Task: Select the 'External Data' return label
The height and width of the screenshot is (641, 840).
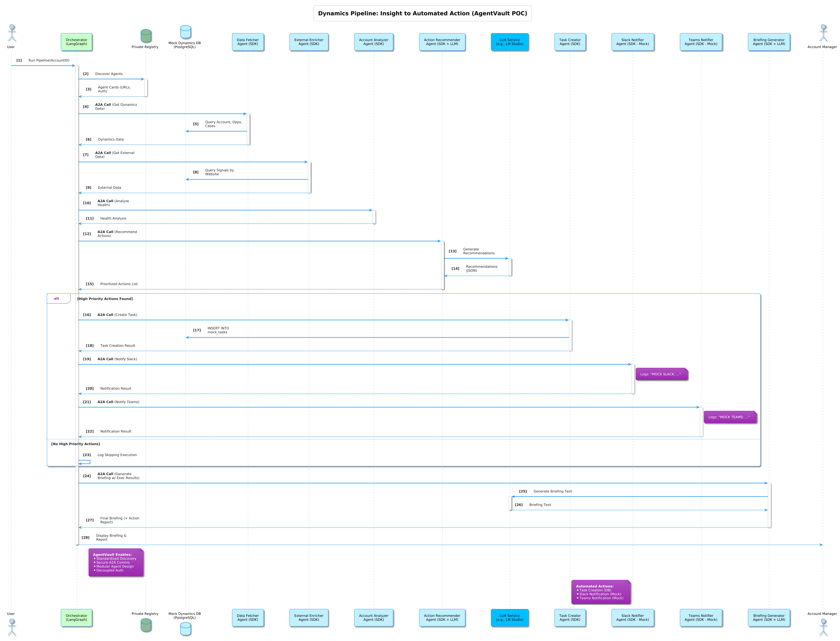Action: [110, 188]
